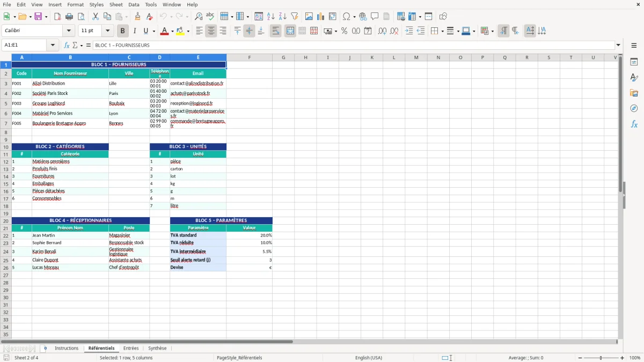Viewport: 644px width, 362px height.
Task: Toggle italic formatting
Action: [x=135, y=31]
